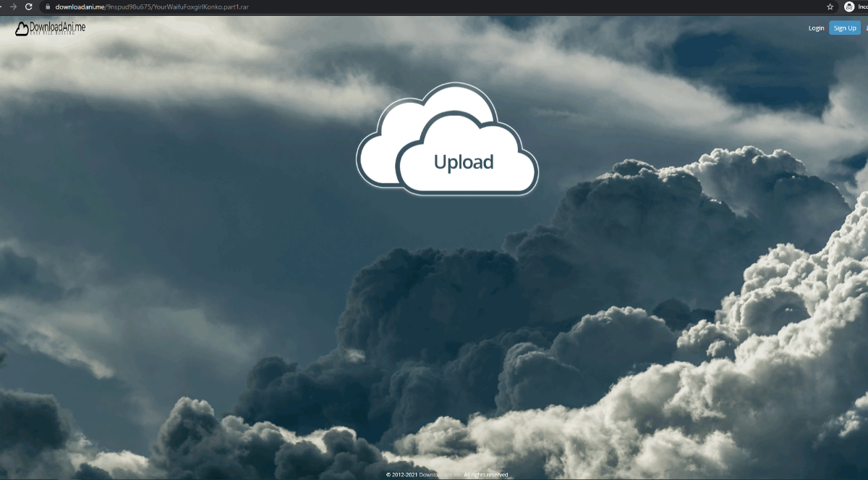
Task: Click the "© 2012-2021" copyright text
Action: [x=401, y=475]
